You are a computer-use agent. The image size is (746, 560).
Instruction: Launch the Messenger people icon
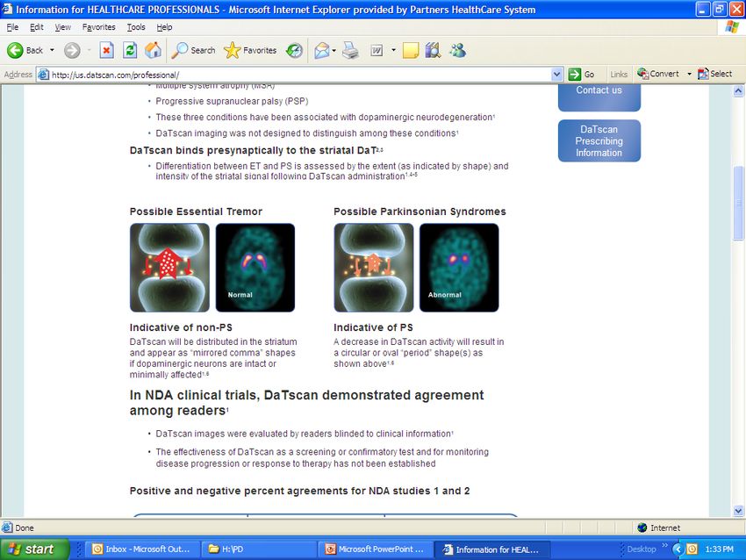457,50
